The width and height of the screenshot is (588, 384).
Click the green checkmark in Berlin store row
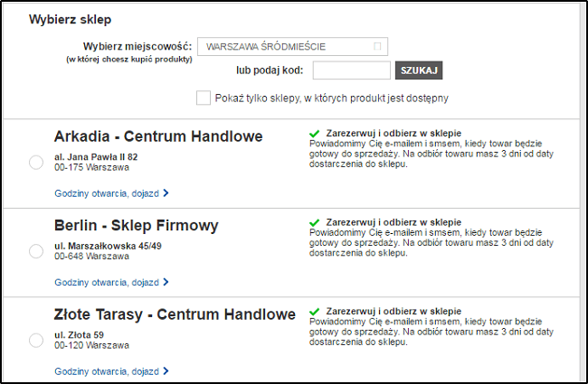(314, 221)
